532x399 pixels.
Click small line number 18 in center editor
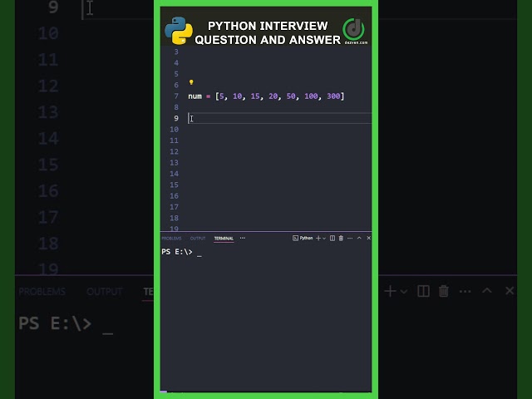coord(174,218)
